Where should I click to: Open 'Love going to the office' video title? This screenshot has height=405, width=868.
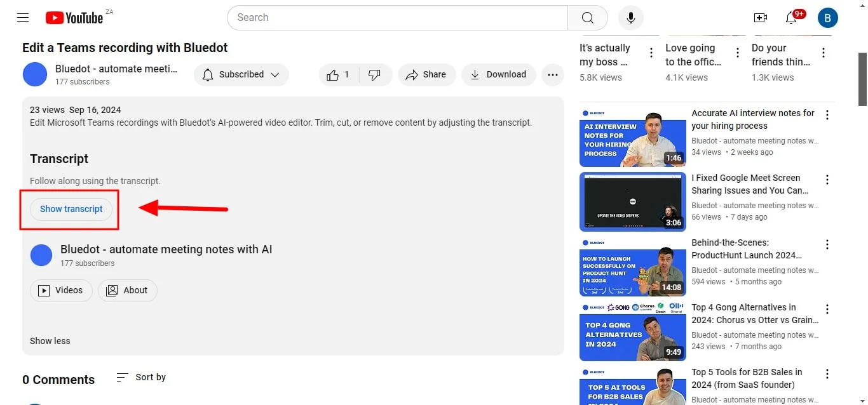pos(693,55)
